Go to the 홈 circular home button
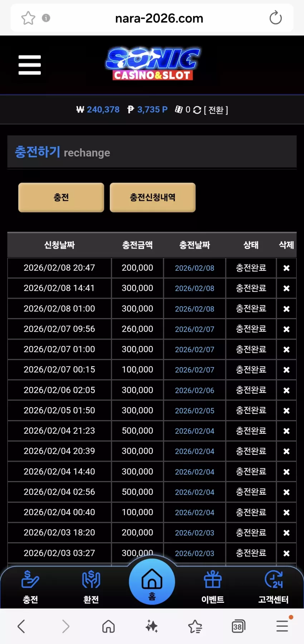Screen dimensions: 304x644 pyautogui.click(x=152, y=582)
